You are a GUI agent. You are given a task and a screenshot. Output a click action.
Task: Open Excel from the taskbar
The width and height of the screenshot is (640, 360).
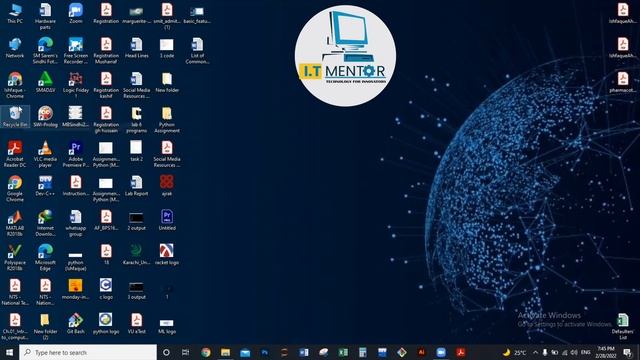[x=343, y=352]
